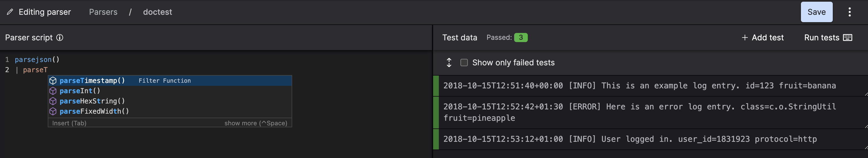The image size is (868, 158).
Task: Click the cube icon next to parseHexString()
Action: click(53, 101)
